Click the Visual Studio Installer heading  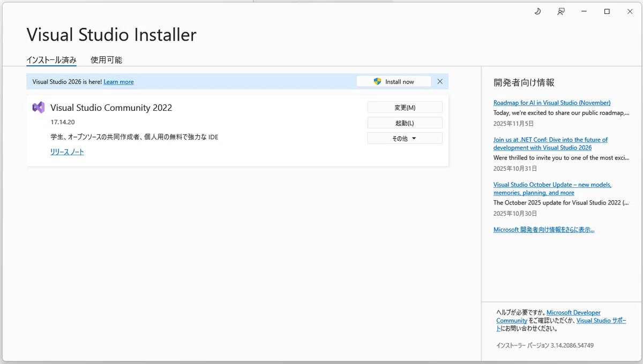(x=111, y=35)
